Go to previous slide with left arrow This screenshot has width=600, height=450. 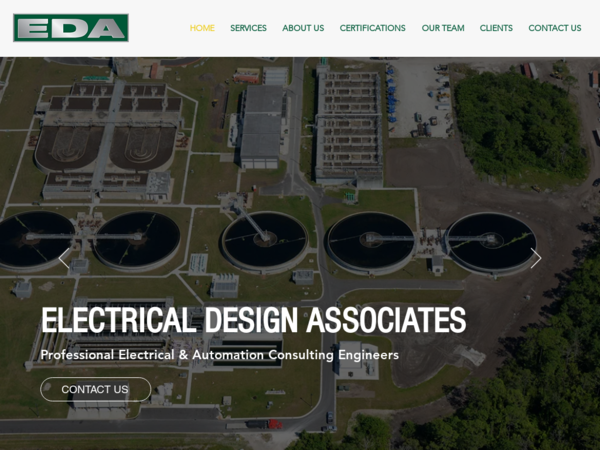pyautogui.click(x=64, y=258)
